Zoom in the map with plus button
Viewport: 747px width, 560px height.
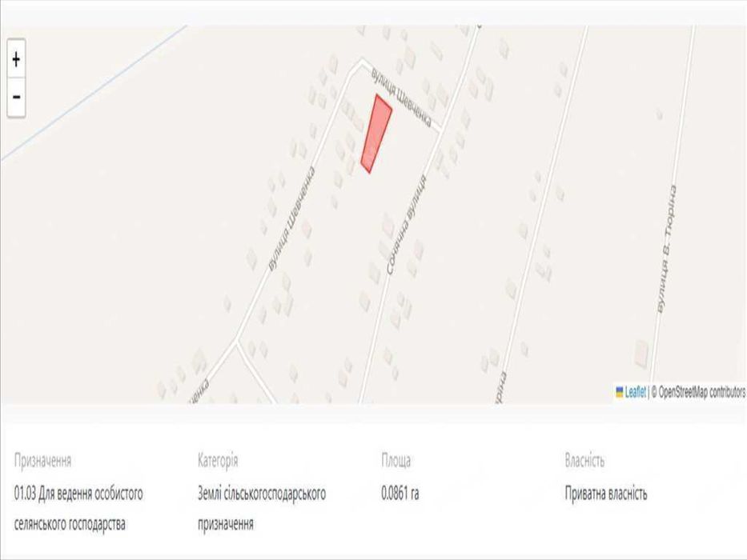(16, 60)
